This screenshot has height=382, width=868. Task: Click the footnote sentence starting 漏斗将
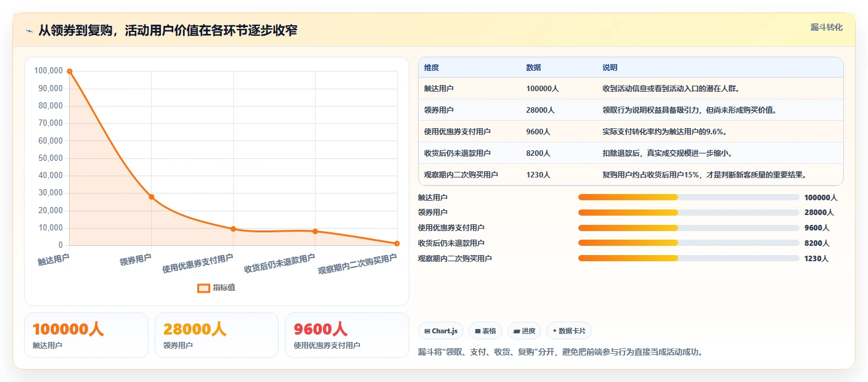(560, 352)
